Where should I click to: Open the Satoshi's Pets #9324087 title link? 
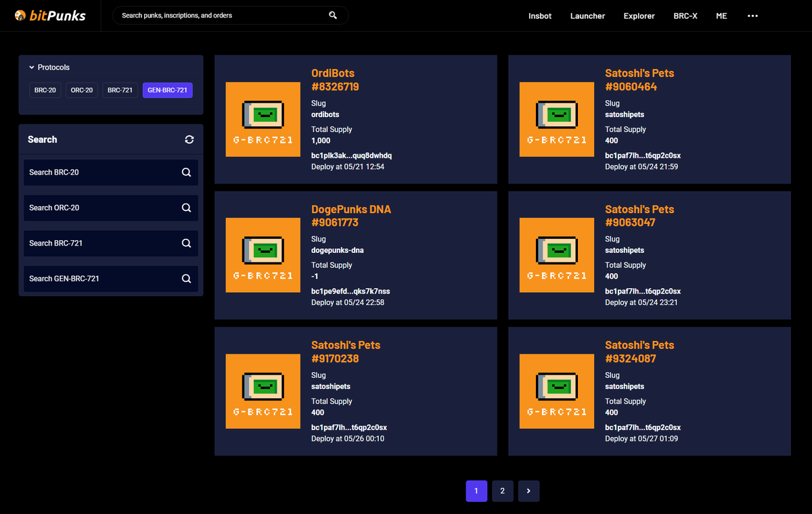tap(639, 352)
